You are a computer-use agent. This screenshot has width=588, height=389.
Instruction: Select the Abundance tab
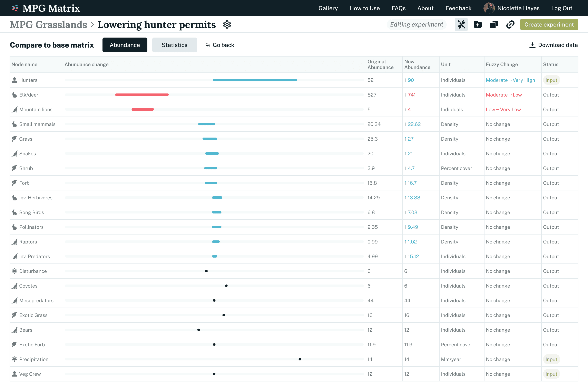[x=125, y=45]
